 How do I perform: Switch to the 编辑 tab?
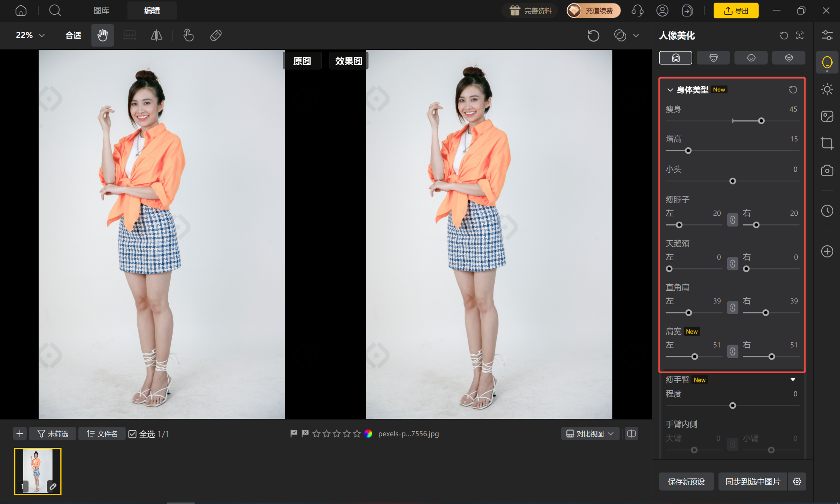pyautogui.click(x=152, y=10)
